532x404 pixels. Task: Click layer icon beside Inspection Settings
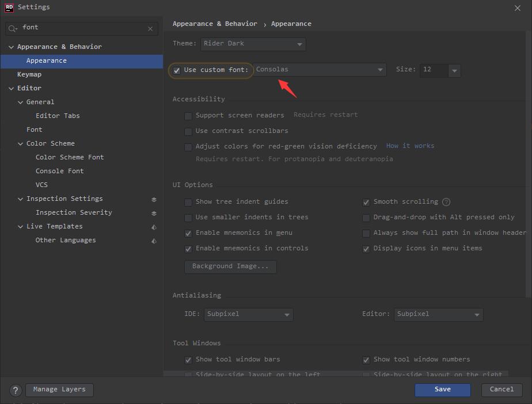click(x=154, y=199)
